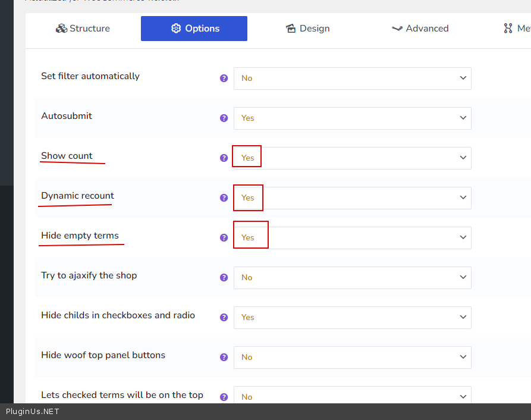The width and height of the screenshot is (531, 420).
Task: Open the Try to ajaxify the shop dropdown
Action: 352,278
